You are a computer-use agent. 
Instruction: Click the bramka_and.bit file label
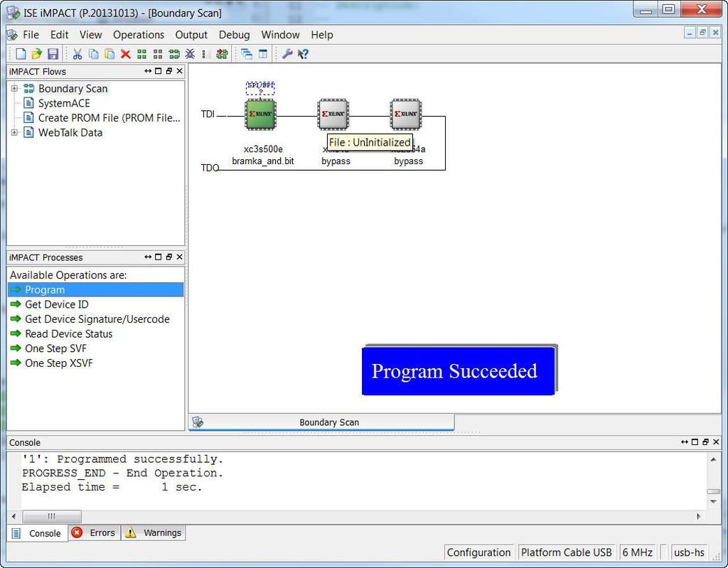click(x=263, y=161)
